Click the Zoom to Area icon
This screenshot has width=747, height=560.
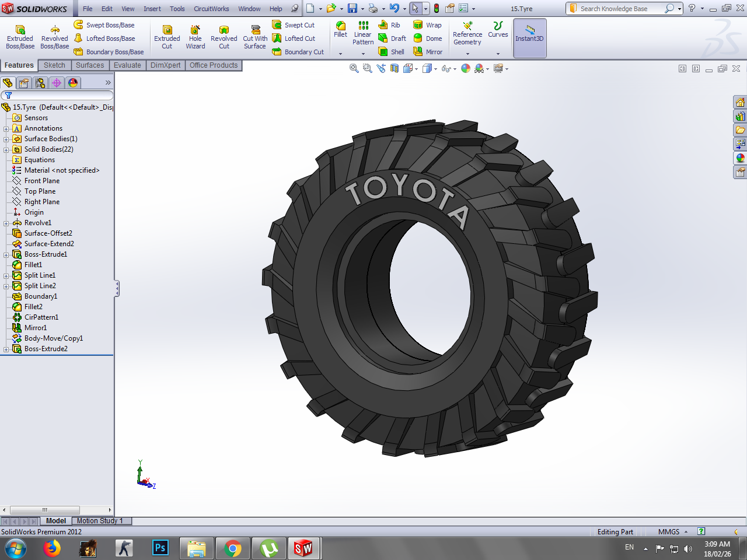click(x=367, y=68)
